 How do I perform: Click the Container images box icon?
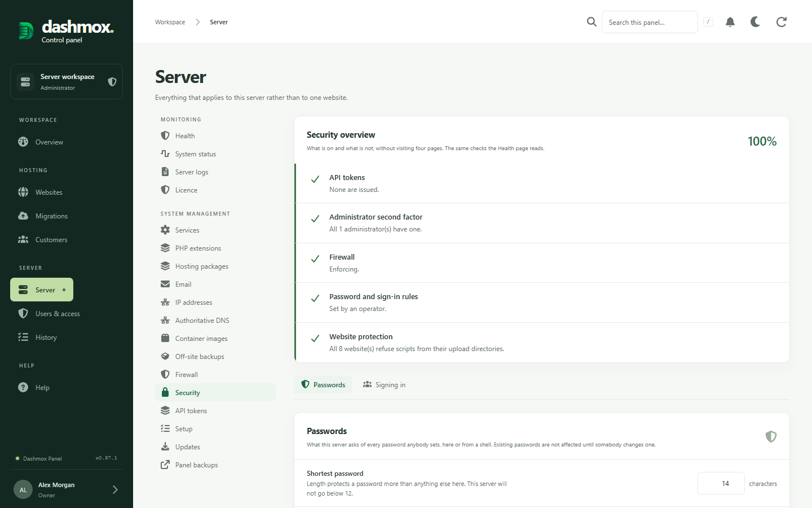165,338
